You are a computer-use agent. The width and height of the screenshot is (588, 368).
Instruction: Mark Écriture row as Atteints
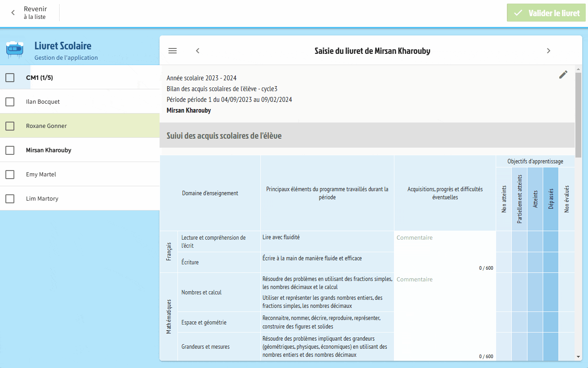click(535, 262)
